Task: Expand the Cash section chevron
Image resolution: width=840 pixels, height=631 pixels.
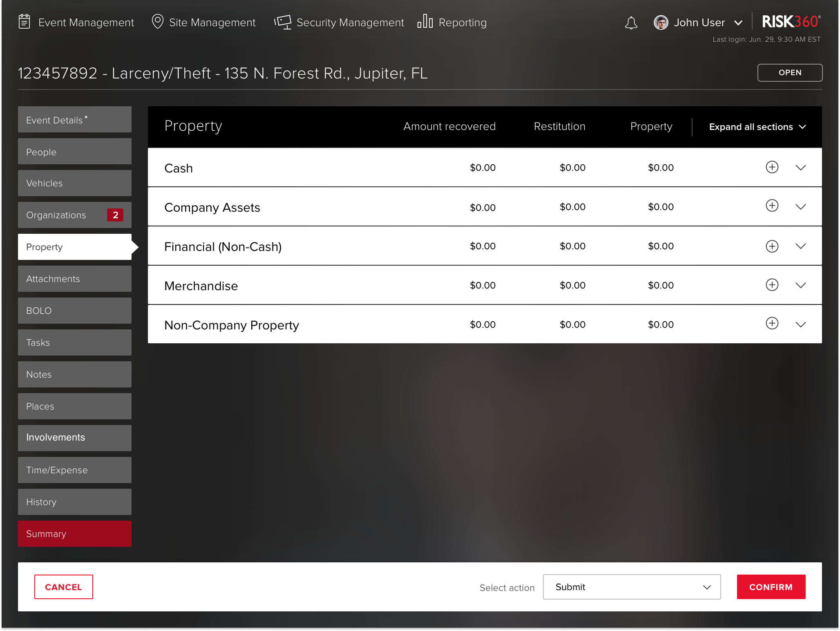Action: 800,168
